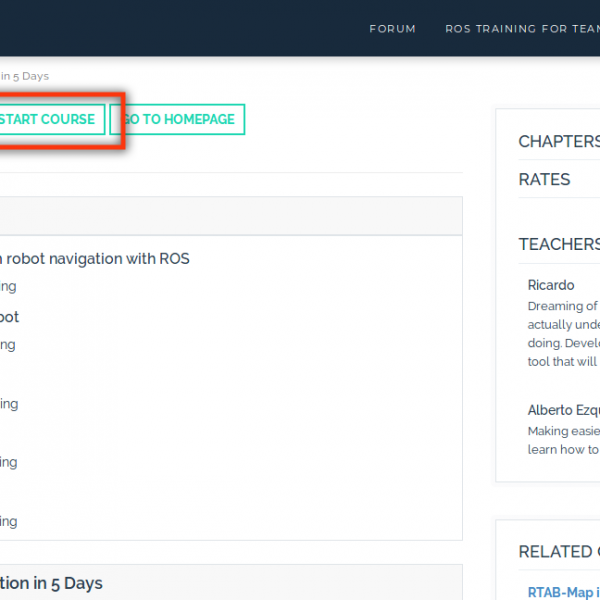Click the subtitle under robot navigation chapter
The width and height of the screenshot is (600, 600).
point(8,287)
